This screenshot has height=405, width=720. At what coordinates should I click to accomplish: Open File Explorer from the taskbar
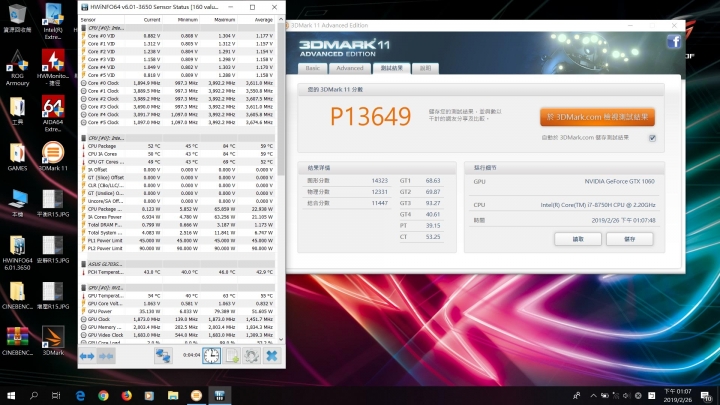pos(173,395)
